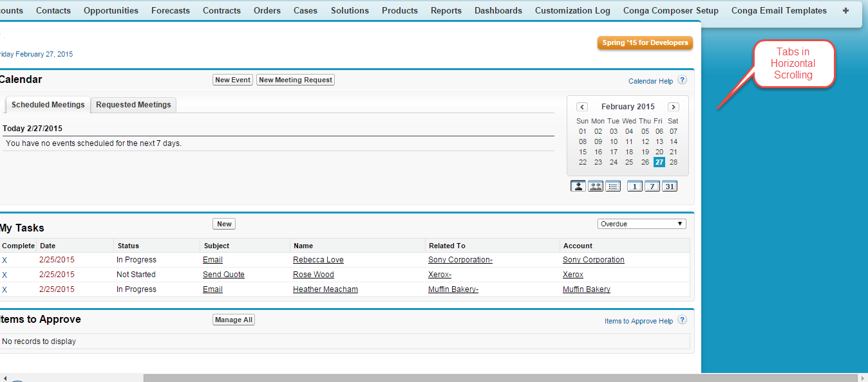
Task: Open Email subject for Rebecca Love
Action: 212,260
